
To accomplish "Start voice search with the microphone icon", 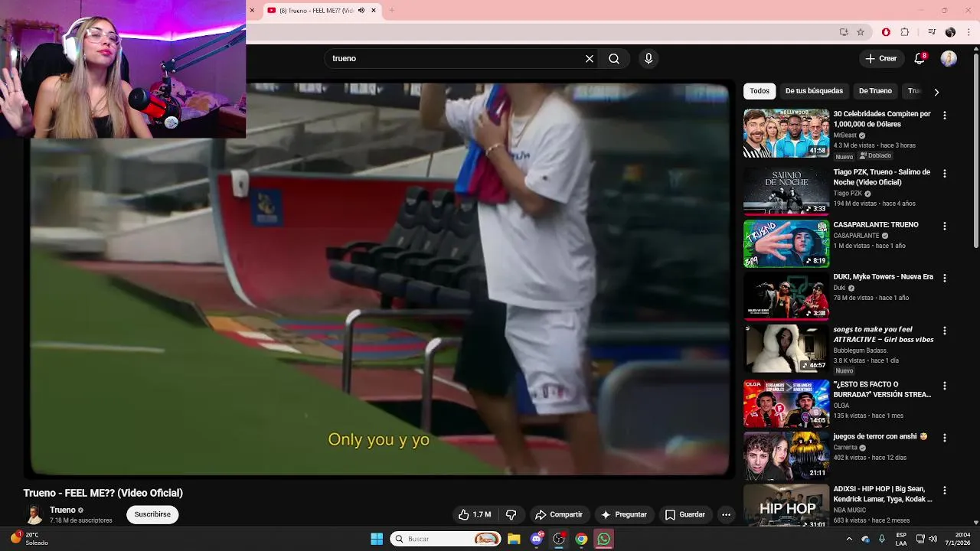I will tap(648, 58).
